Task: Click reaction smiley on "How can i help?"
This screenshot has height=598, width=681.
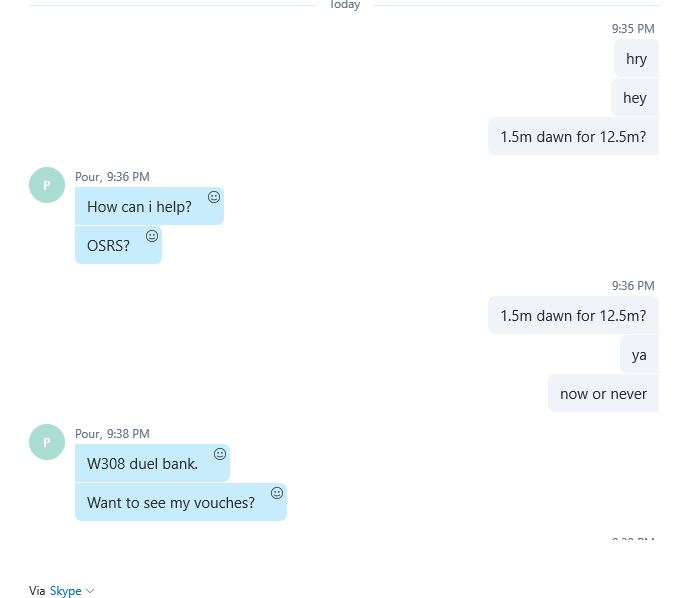Action: [214, 197]
